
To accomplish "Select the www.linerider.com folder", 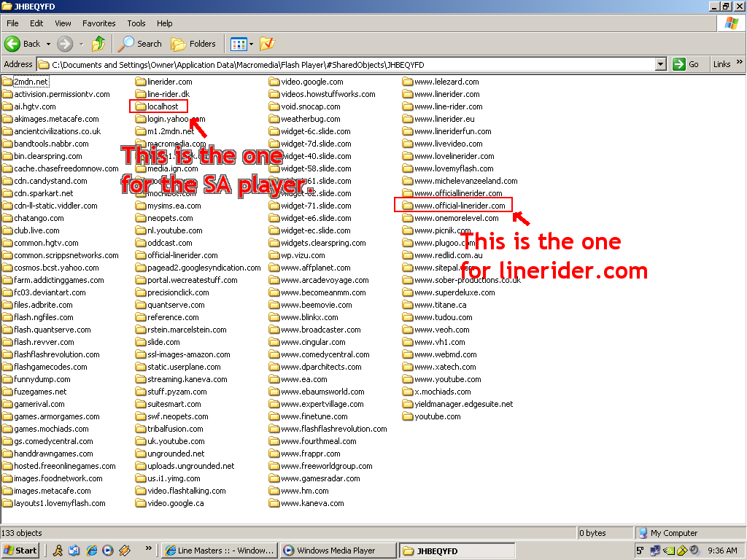I will pyautogui.click(x=441, y=94).
